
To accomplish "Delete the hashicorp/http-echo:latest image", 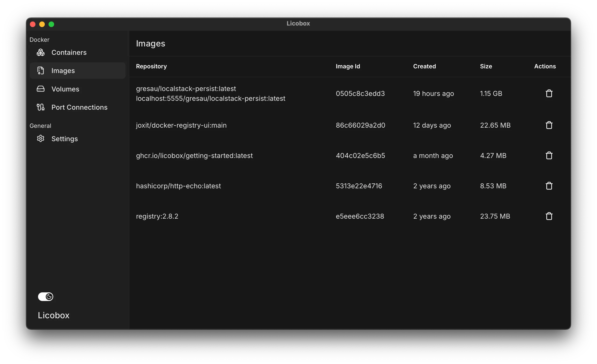I will click(549, 186).
